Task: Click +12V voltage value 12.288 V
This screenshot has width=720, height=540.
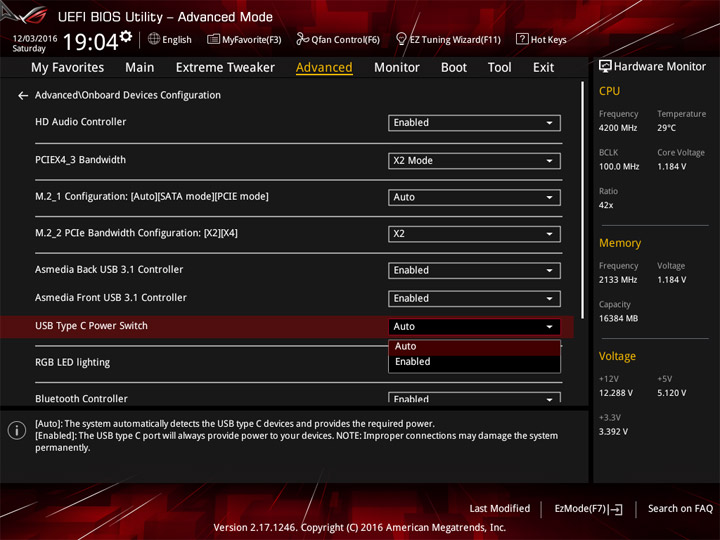Action: point(616,393)
